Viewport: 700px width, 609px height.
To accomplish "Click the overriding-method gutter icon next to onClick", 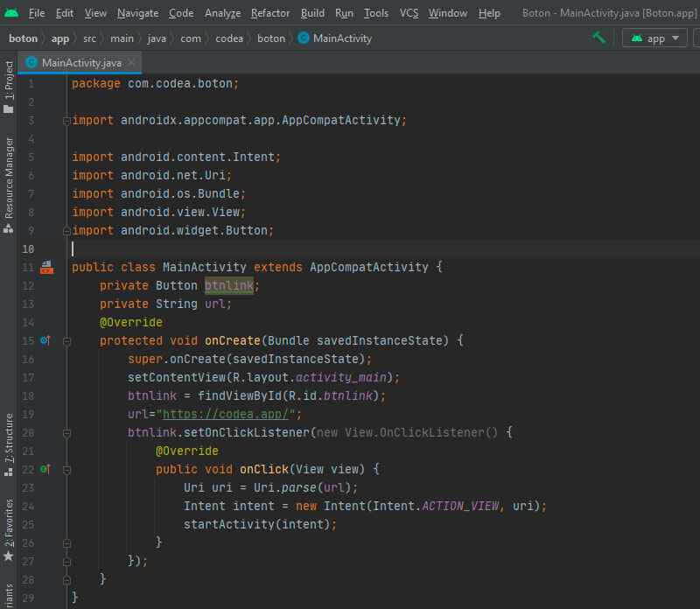I will coord(44,469).
